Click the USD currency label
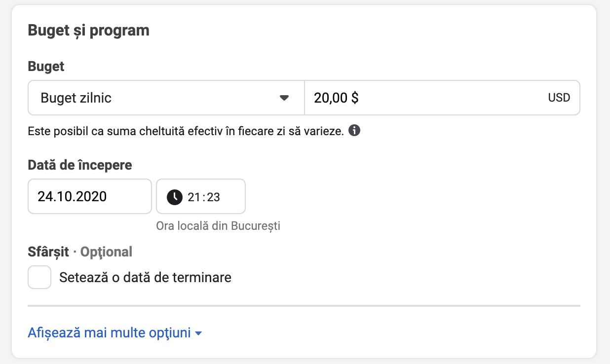This screenshot has height=364, width=610. point(559,98)
